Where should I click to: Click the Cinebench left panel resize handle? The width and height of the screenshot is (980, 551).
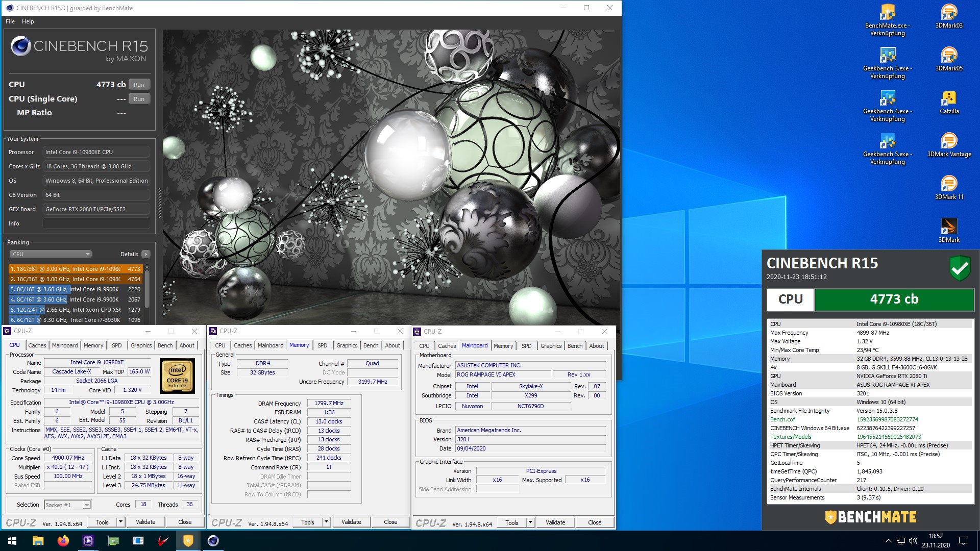pos(159,203)
